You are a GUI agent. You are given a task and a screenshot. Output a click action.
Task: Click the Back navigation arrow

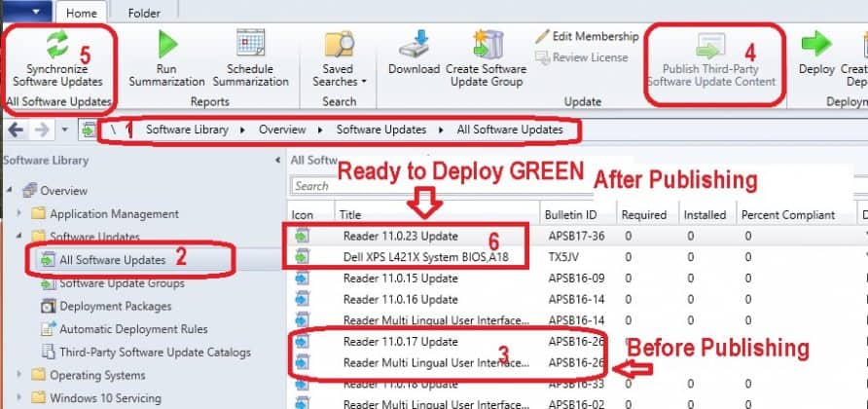click(x=16, y=130)
